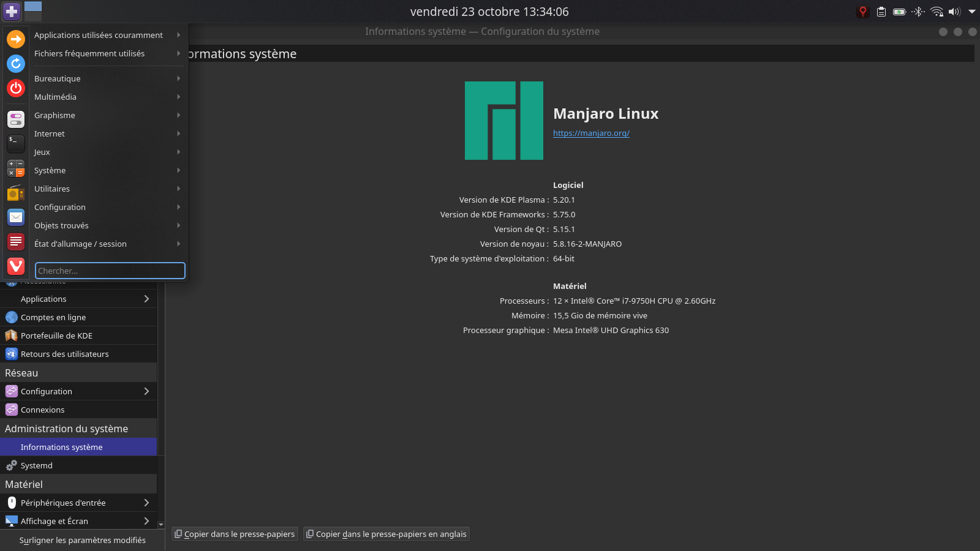This screenshot has width=980, height=551.
Task: Launch the terminal from favorites
Action: (16, 144)
